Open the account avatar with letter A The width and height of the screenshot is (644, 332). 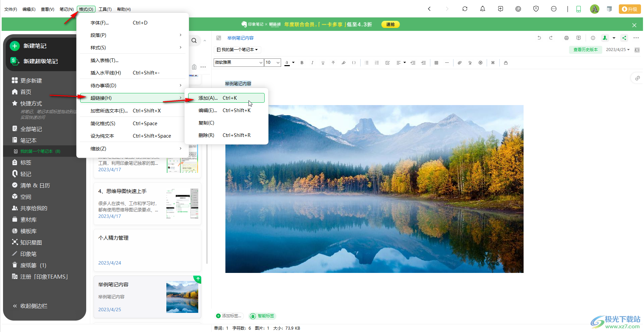(x=594, y=9)
